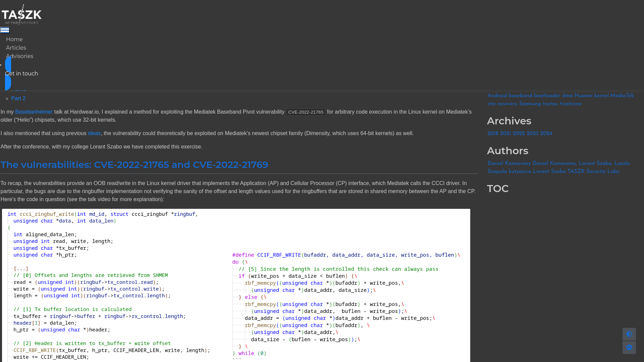Image resolution: width=644 pixels, height=362 pixels.
Task: Select the MediaTek tag
Action: 622,96
